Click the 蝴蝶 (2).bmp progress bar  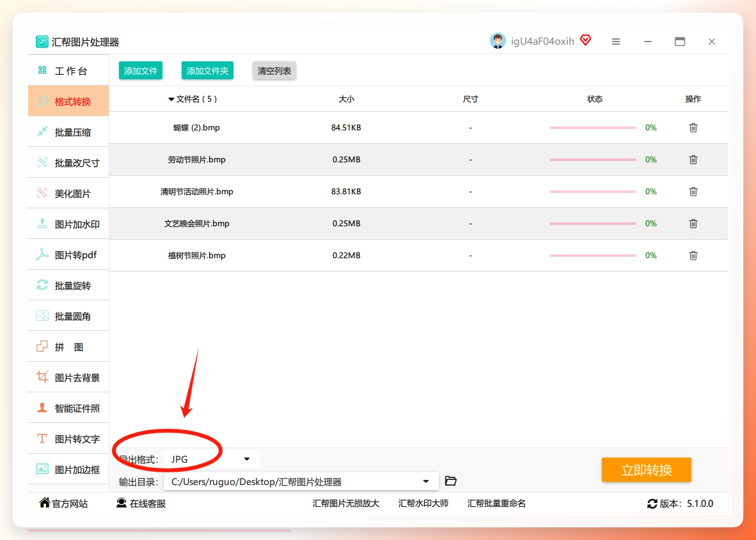pos(592,128)
